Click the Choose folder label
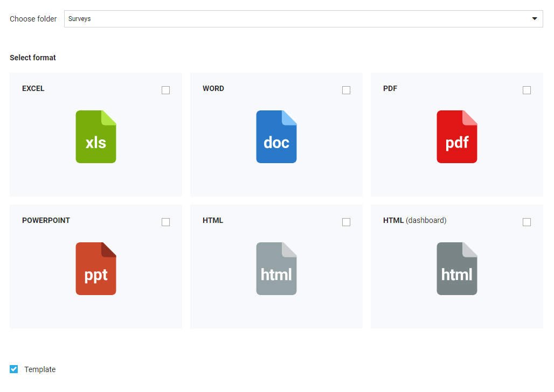Viewport: 554px width, 392px height. coord(33,19)
